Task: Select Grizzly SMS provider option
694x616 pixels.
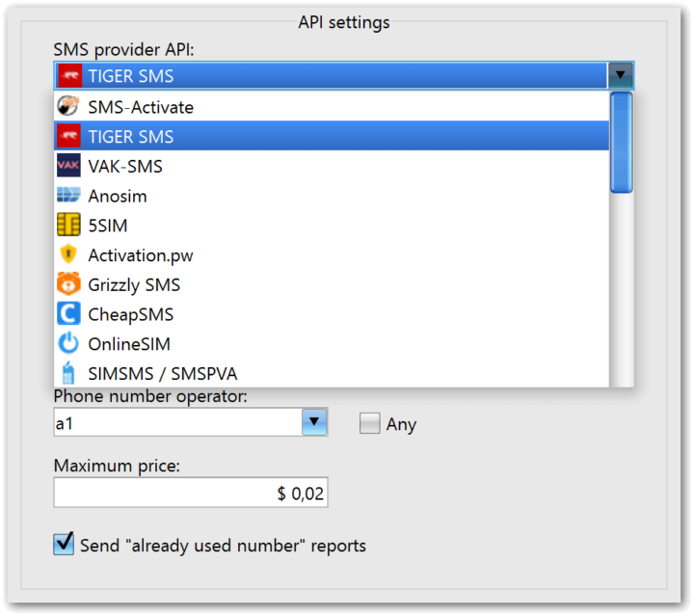Action: pyautogui.click(x=331, y=284)
